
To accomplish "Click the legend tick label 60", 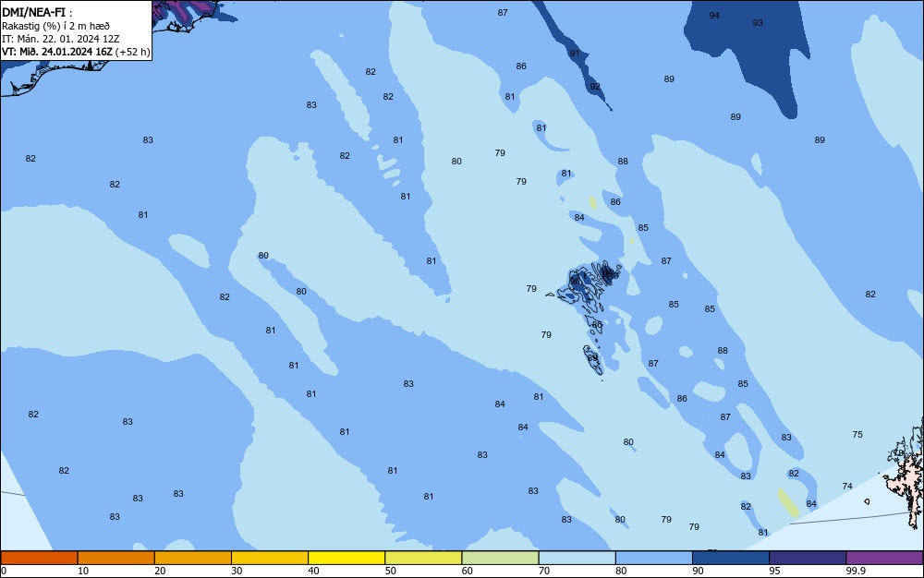I will point(468,571).
